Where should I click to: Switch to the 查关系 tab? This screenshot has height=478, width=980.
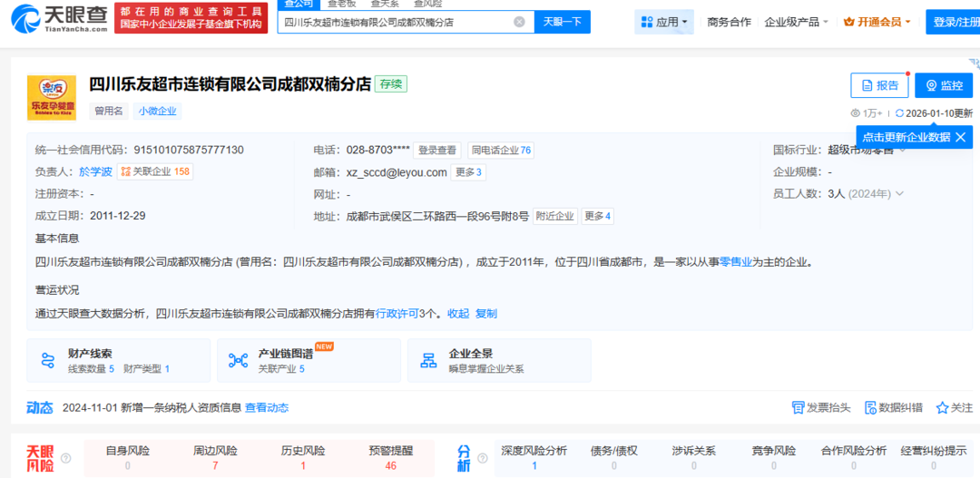click(x=385, y=4)
